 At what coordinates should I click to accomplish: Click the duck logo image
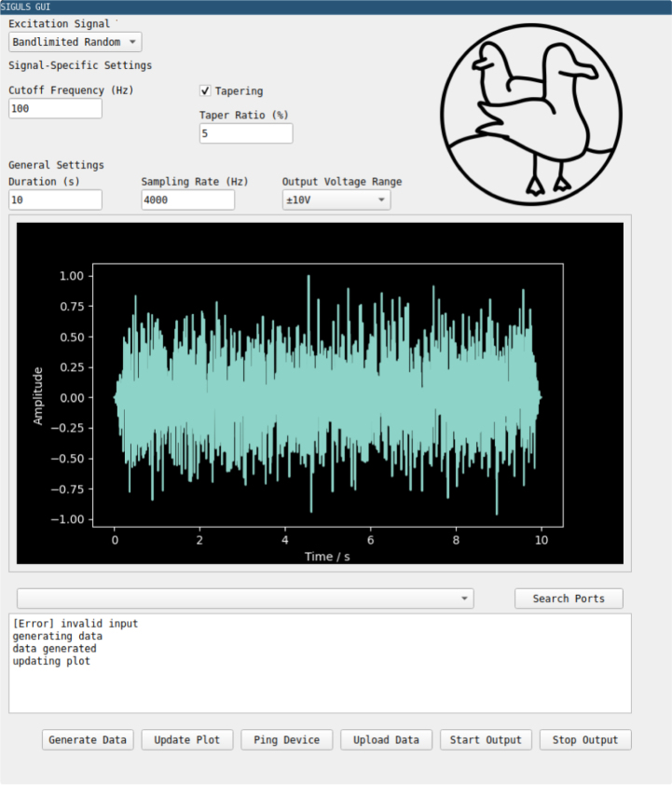tap(531, 115)
